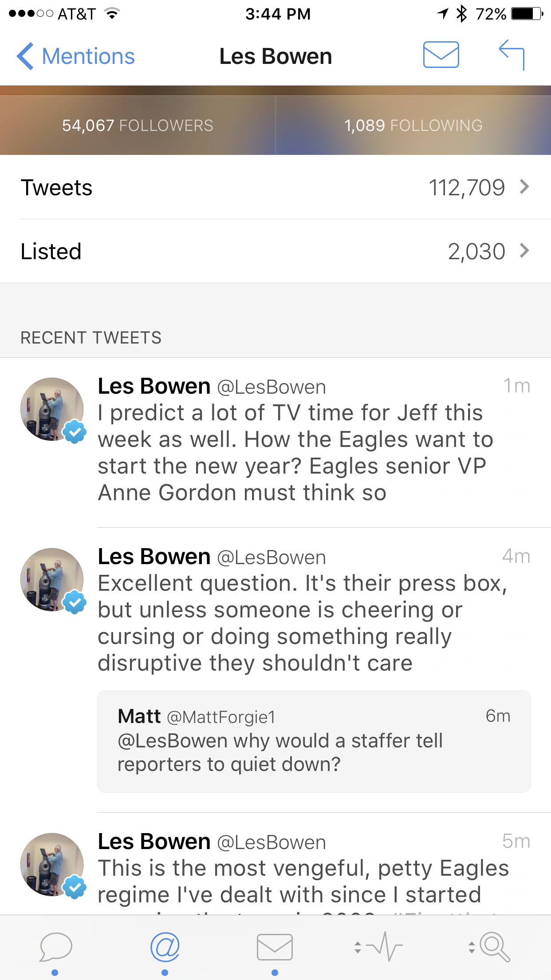Open the timeline speech bubble tab
This screenshot has width=551, height=980.
55,947
